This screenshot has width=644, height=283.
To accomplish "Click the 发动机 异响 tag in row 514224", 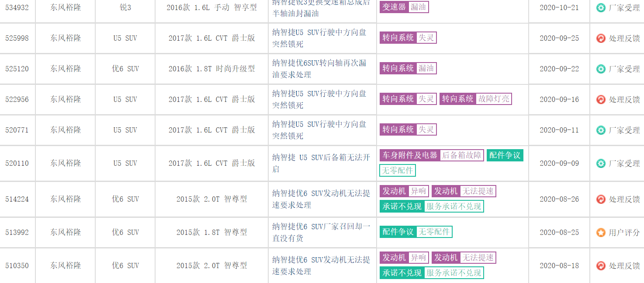I will [x=404, y=191].
